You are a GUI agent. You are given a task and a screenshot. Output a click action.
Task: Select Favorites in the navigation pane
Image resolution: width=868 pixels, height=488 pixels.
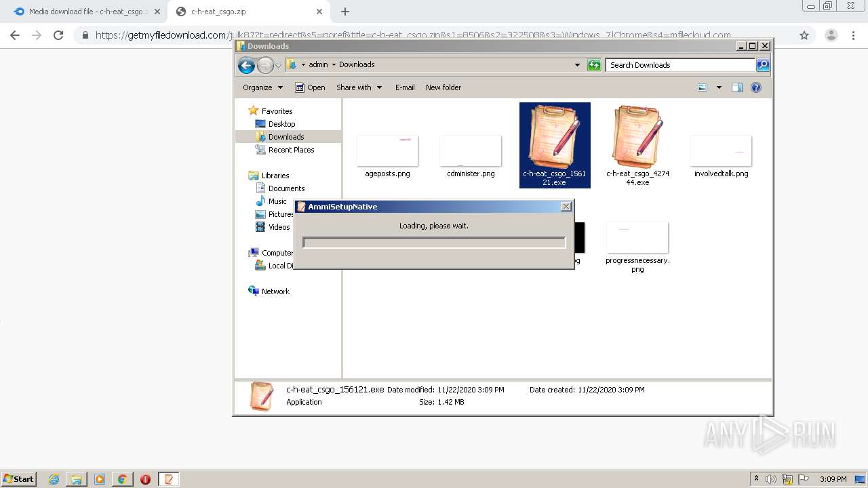coord(277,111)
